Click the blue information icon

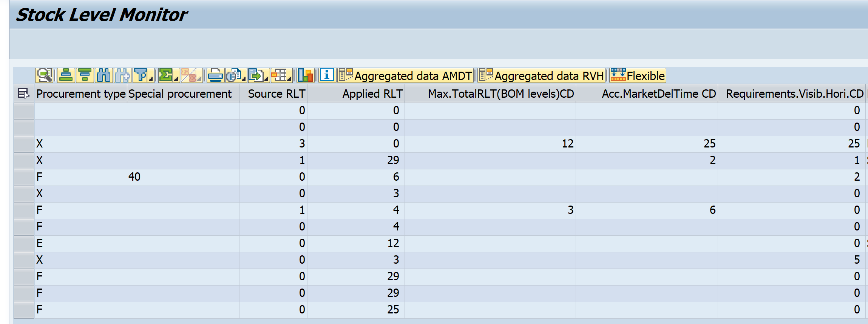(x=327, y=75)
